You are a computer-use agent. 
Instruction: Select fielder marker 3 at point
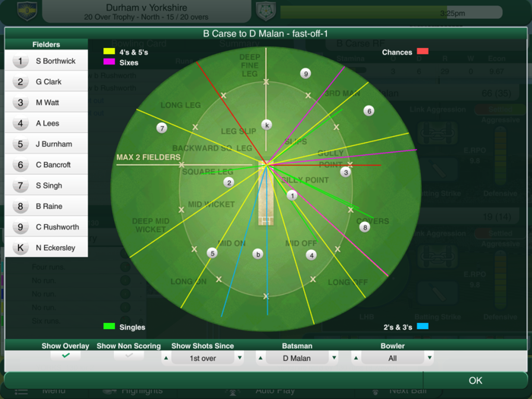click(346, 173)
